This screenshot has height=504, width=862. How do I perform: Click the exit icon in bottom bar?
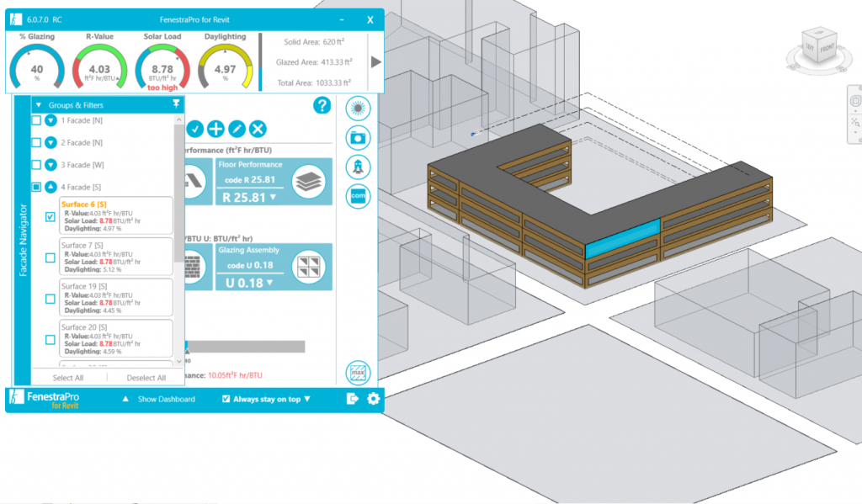pyautogui.click(x=353, y=399)
